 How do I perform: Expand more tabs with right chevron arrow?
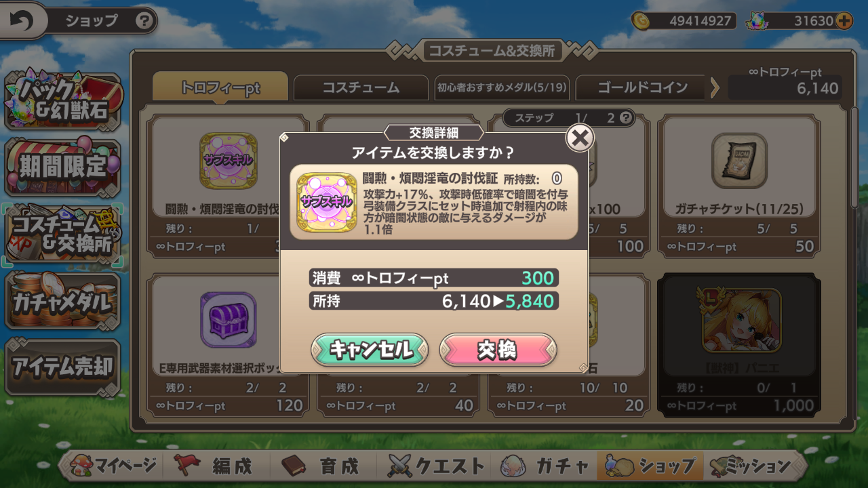point(715,87)
